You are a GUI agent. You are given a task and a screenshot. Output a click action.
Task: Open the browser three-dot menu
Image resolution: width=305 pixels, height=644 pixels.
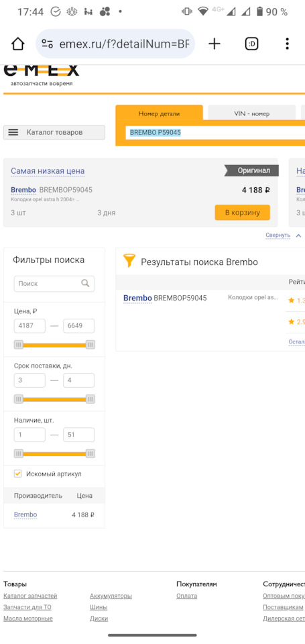(x=288, y=44)
